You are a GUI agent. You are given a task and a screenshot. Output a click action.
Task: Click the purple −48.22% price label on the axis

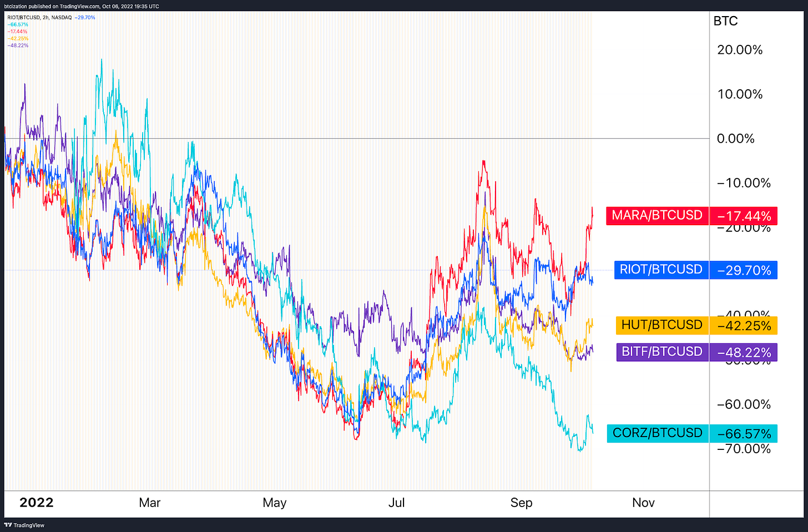pyautogui.click(x=744, y=352)
